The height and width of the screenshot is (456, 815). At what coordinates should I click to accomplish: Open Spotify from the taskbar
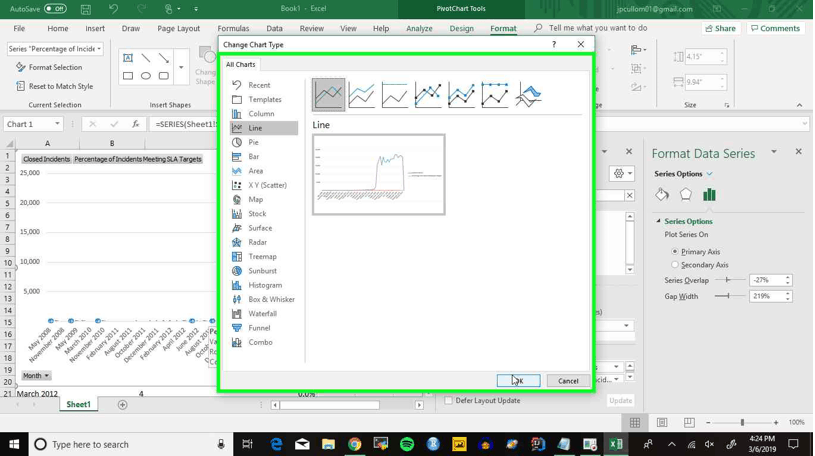[x=407, y=444]
